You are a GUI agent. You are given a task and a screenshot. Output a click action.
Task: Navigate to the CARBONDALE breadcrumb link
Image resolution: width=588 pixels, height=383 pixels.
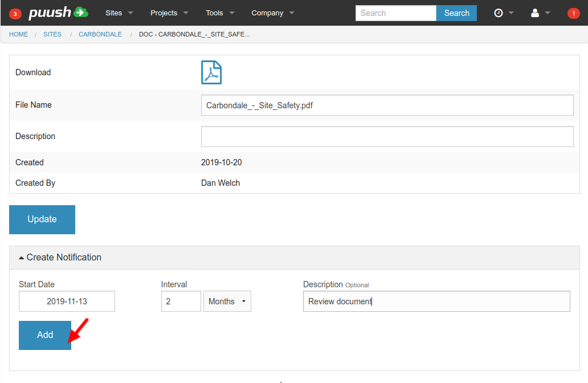pos(100,34)
